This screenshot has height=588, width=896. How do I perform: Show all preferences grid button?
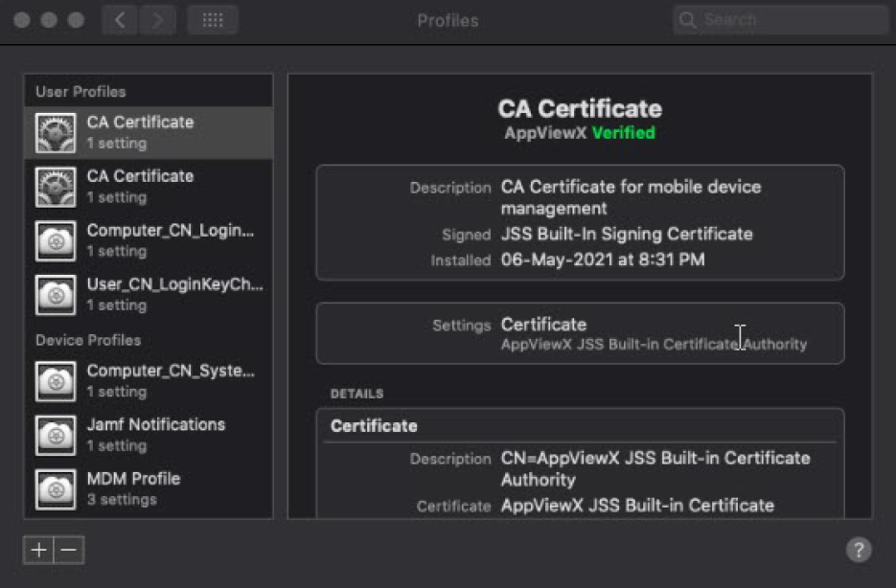point(213,20)
